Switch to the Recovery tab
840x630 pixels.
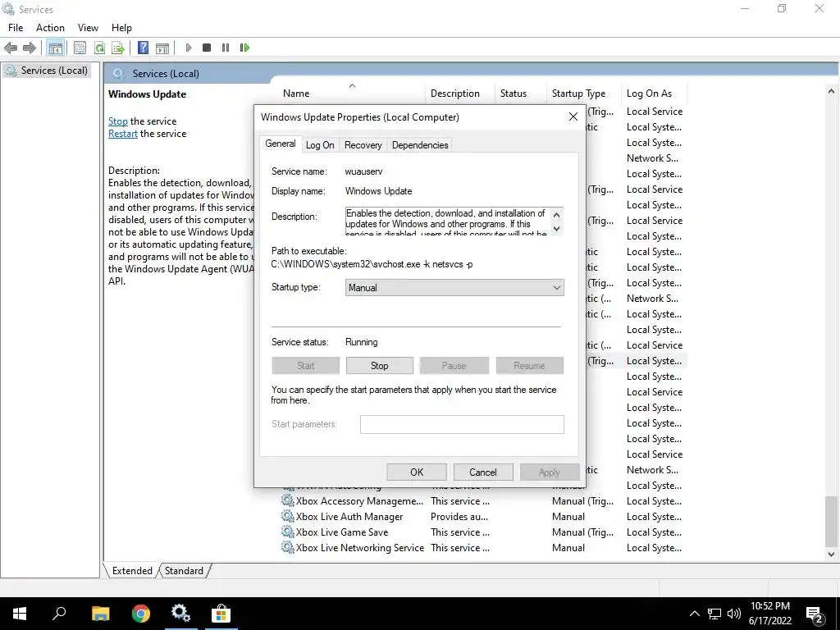[363, 145]
